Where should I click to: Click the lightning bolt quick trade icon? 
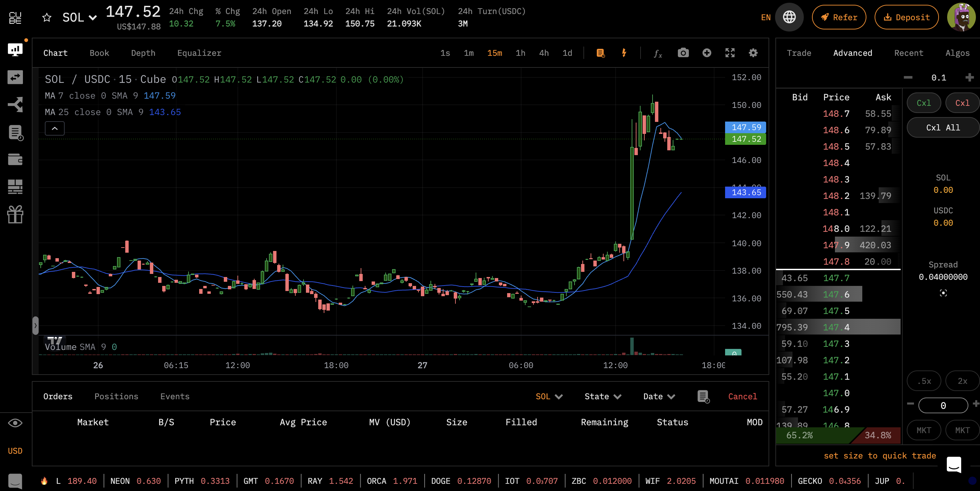point(624,53)
